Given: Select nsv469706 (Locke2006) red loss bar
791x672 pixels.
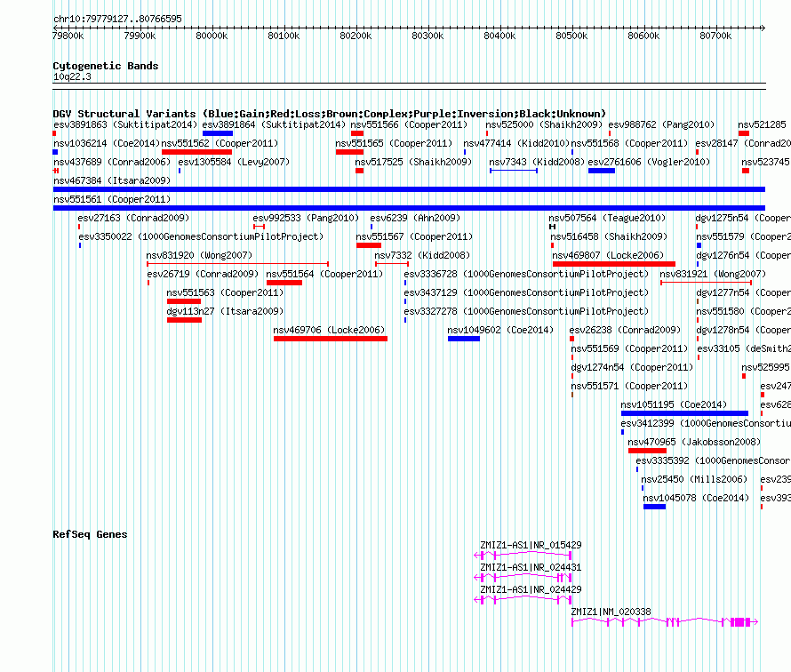Looking at the screenshot, I should tap(331, 339).
